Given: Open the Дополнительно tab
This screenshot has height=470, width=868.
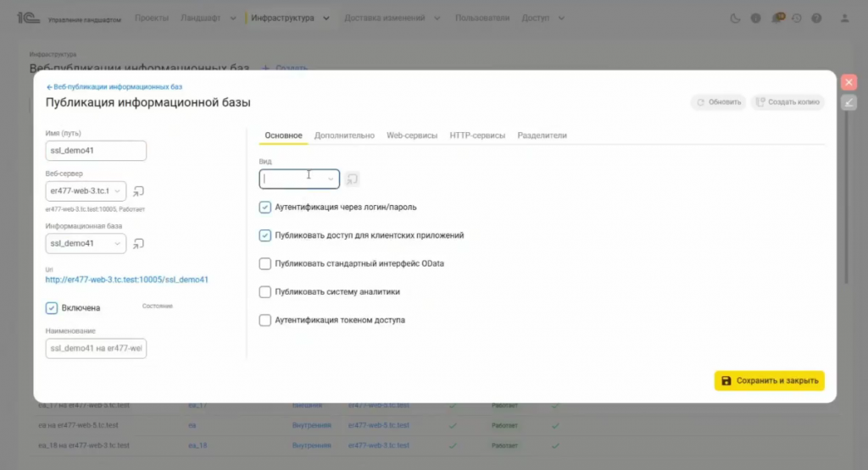Looking at the screenshot, I should tap(344, 135).
